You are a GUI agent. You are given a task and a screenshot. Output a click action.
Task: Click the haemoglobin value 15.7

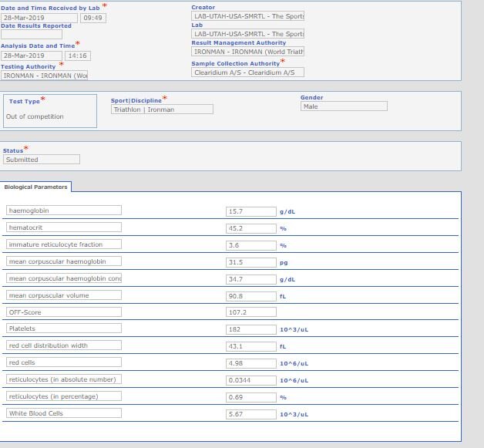251,211
